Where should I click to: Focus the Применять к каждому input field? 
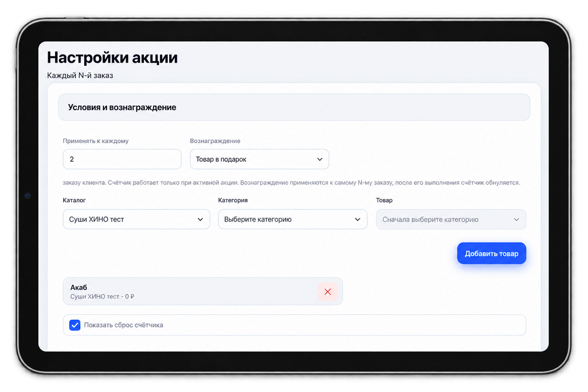(x=122, y=159)
